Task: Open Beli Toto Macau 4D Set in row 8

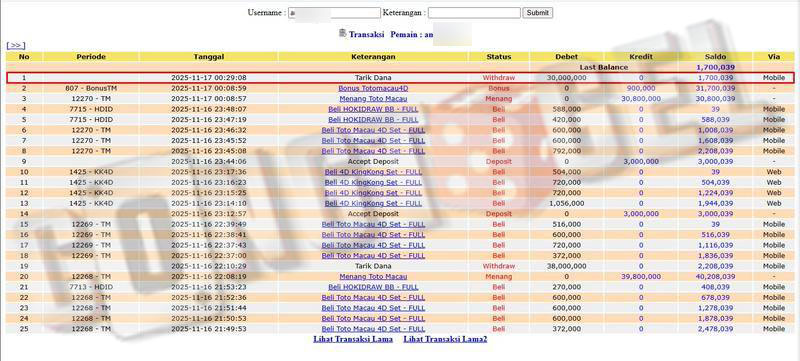Action: (373, 151)
